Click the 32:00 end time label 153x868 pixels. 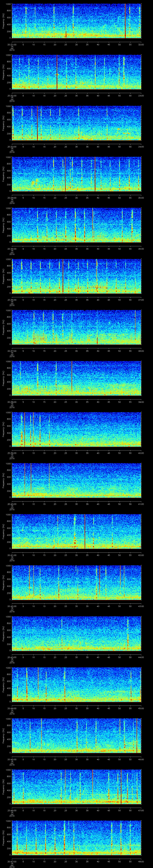tap(141, 44)
